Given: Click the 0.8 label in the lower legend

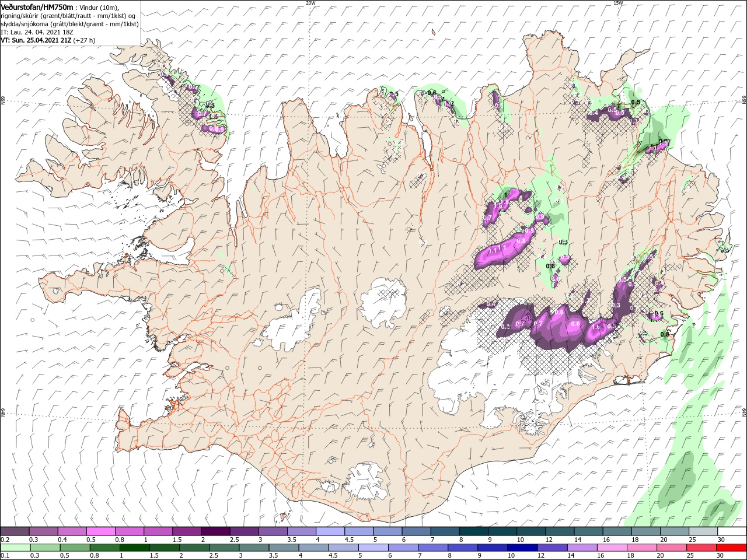Looking at the screenshot, I should point(95,555).
